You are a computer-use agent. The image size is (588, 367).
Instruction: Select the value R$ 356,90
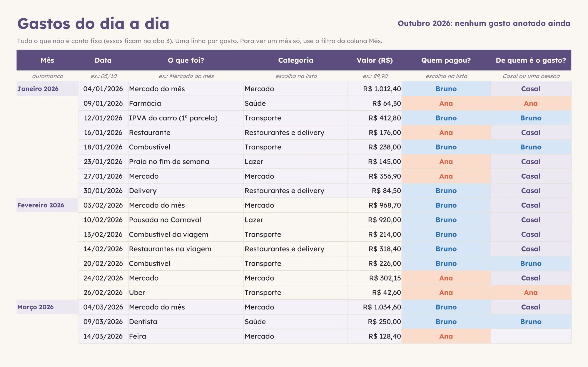(x=375, y=176)
